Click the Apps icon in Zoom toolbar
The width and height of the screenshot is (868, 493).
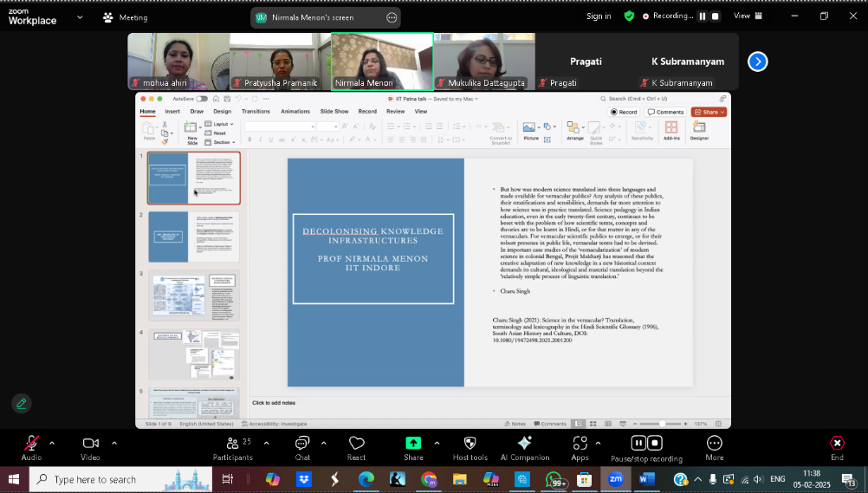[x=580, y=443]
